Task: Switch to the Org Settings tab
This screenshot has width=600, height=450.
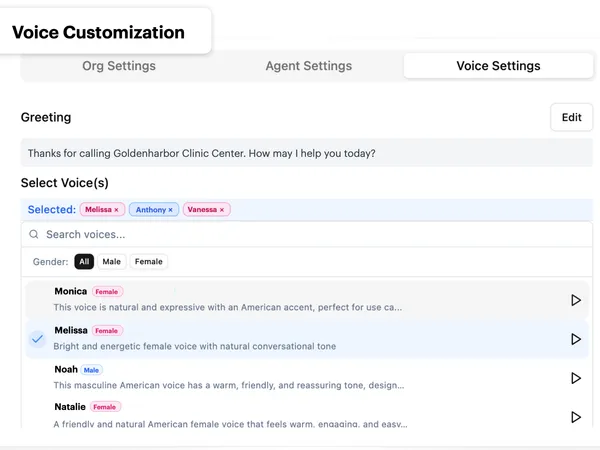Action: click(x=118, y=66)
